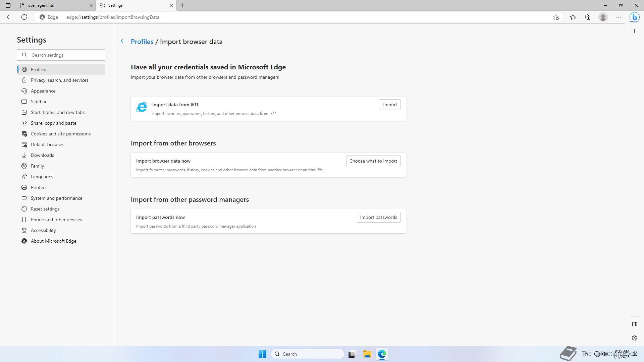Open Appearance settings
Image resolution: width=644 pixels, height=362 pixels.
coord(61,91)
